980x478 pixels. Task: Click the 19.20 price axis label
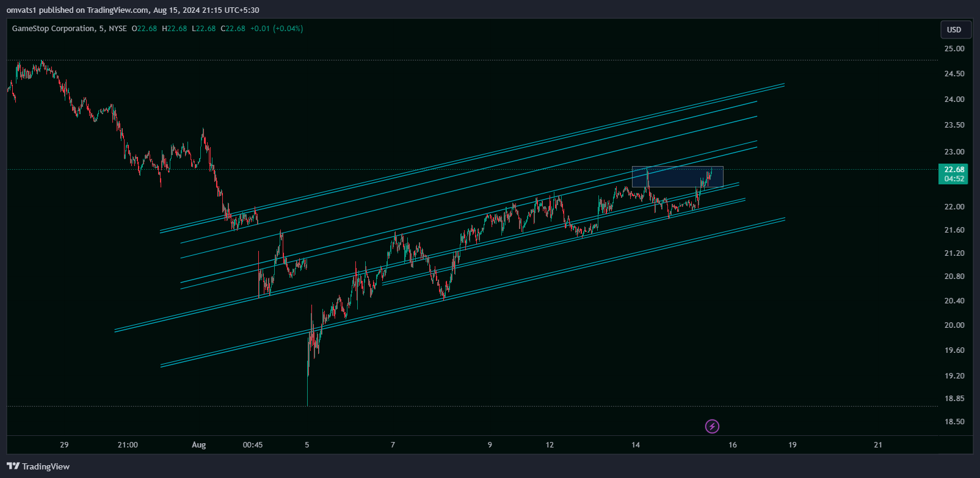(954, 376)
